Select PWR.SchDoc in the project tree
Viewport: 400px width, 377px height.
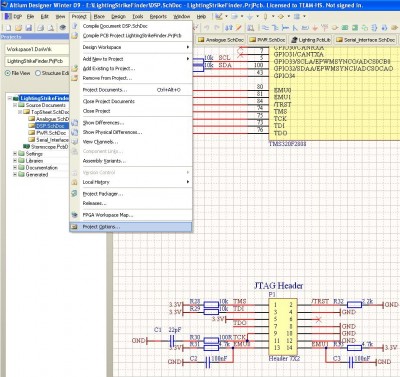pos(51,133)
